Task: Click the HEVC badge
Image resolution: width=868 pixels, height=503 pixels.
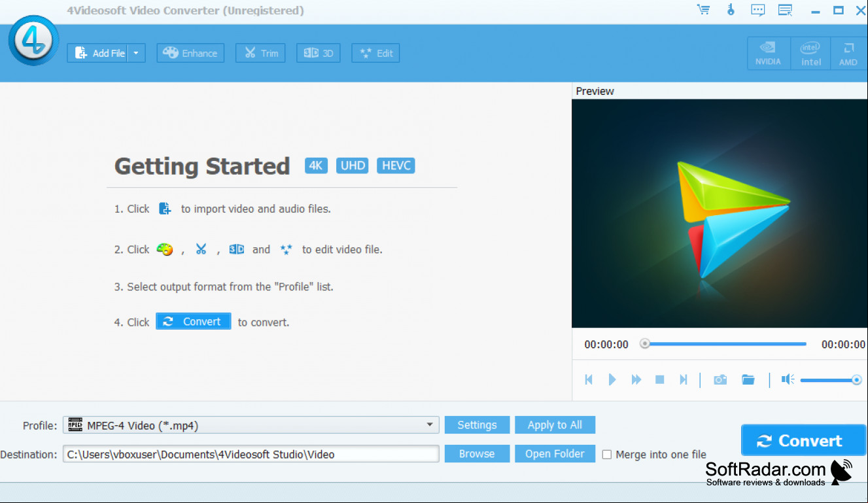Action: pyautogui.click(x=396, y=165)
